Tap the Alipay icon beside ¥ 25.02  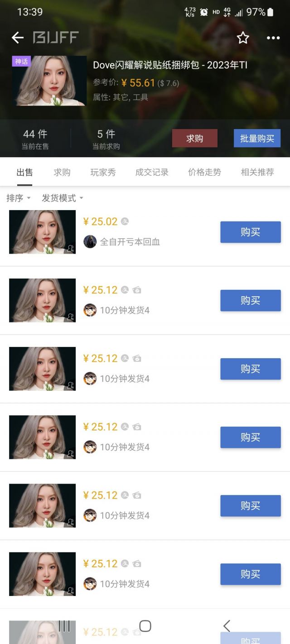[125, 221]
